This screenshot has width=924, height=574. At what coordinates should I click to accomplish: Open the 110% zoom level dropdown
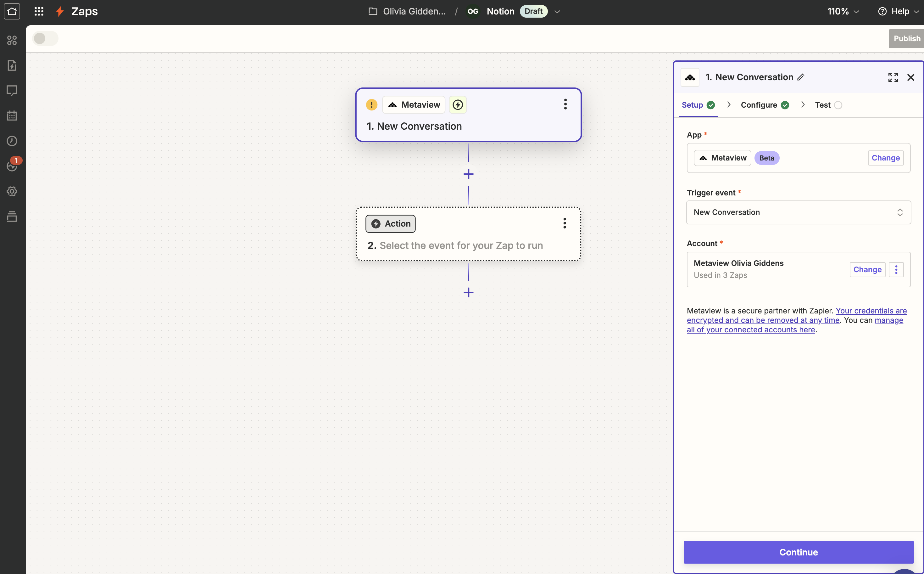(x=843, y=12)
